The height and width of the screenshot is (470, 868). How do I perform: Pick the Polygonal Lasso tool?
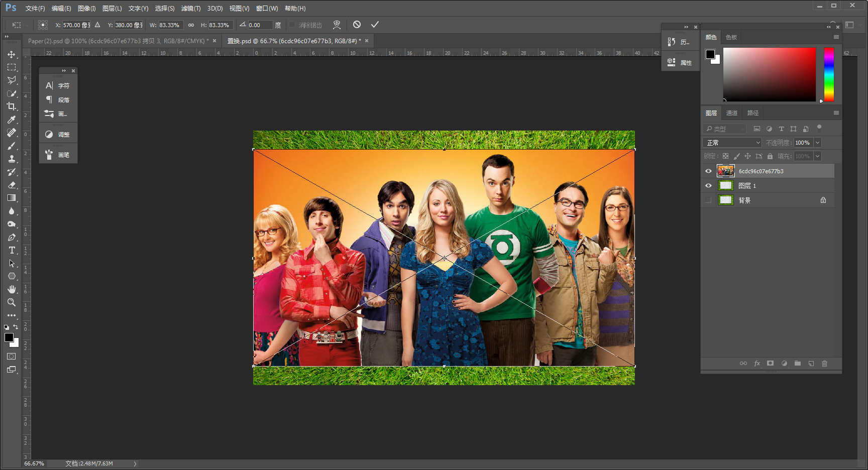12,80
